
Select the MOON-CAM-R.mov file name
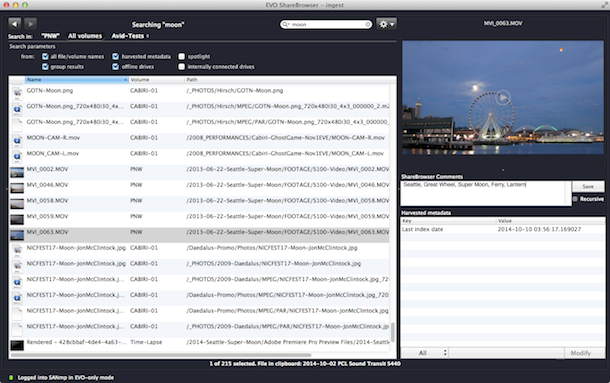tap(53, 138)
